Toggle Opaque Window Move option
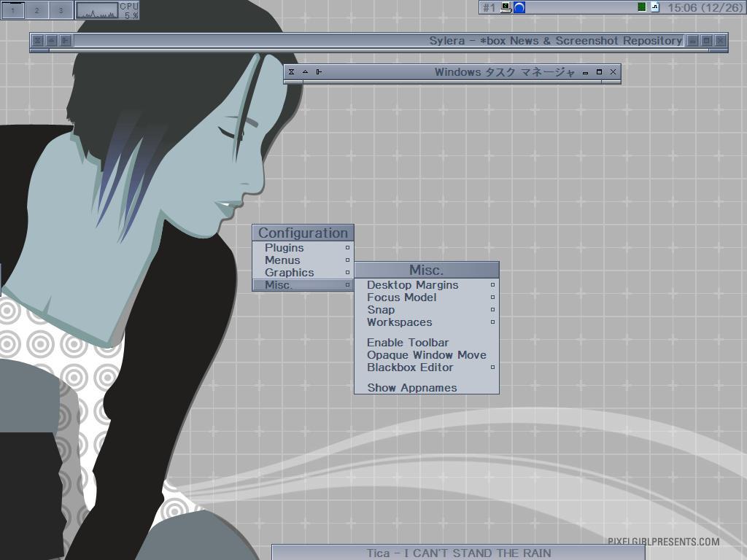The height and width of the screenshot is (560, 747). point(426,355)
